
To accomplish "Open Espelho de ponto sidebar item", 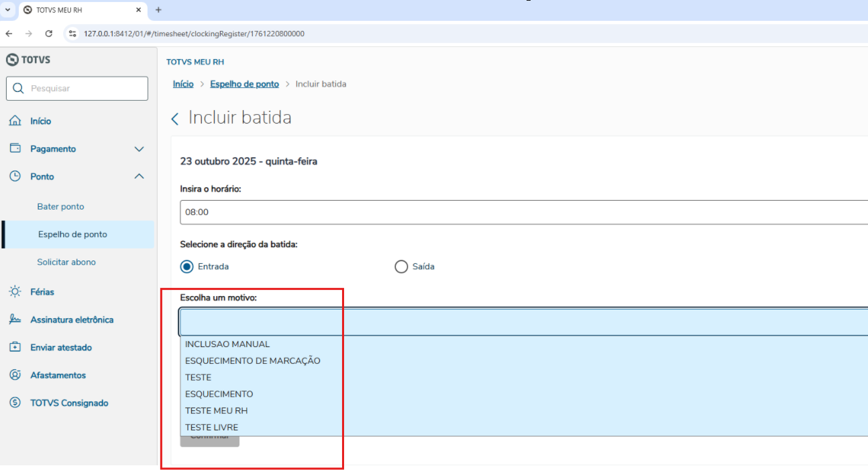I will click(78, 234).
